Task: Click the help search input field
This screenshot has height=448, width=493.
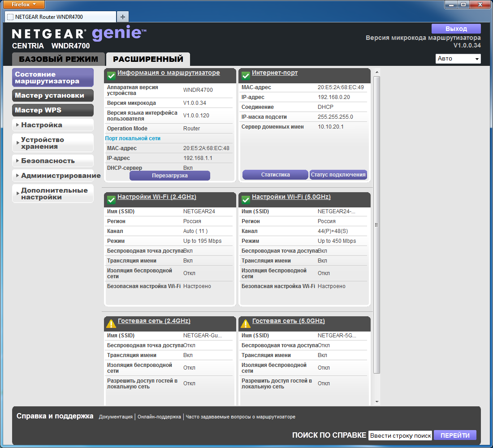Action: click(x=400, y=435)
